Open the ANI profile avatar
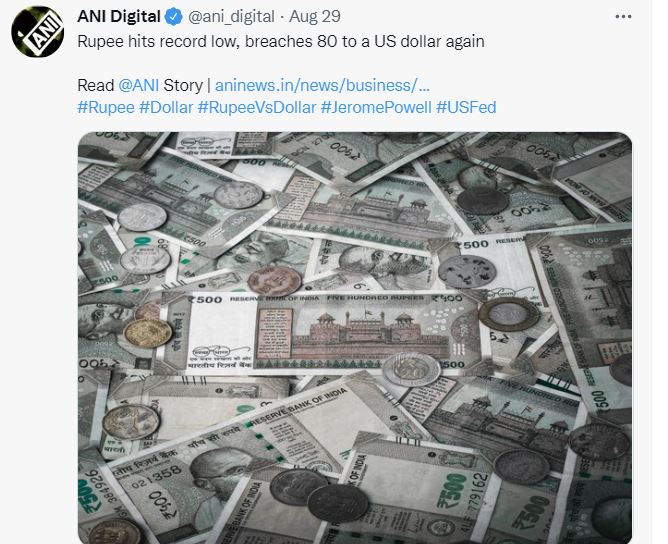The height and width of the screenshot is (544, 668). point(37,32)
